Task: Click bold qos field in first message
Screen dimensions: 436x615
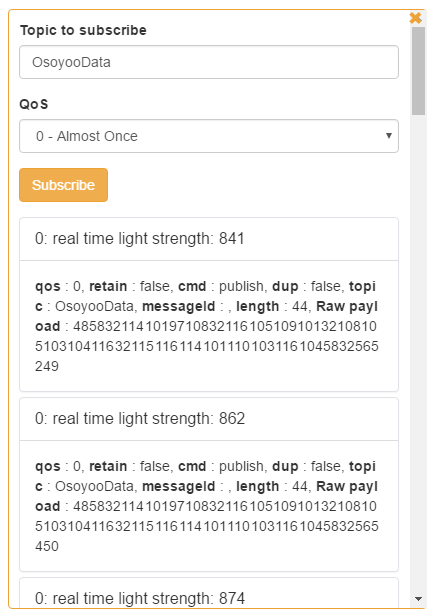Action: point(47,286)
